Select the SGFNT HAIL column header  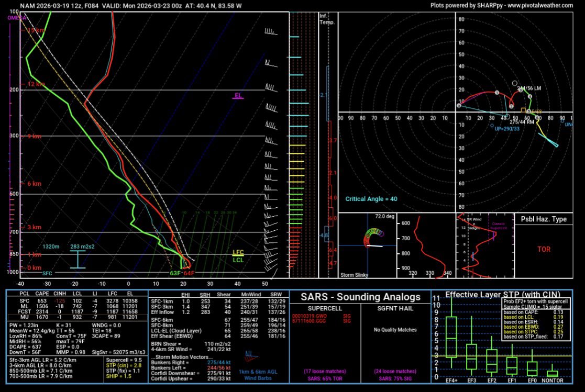pos(395,308)
